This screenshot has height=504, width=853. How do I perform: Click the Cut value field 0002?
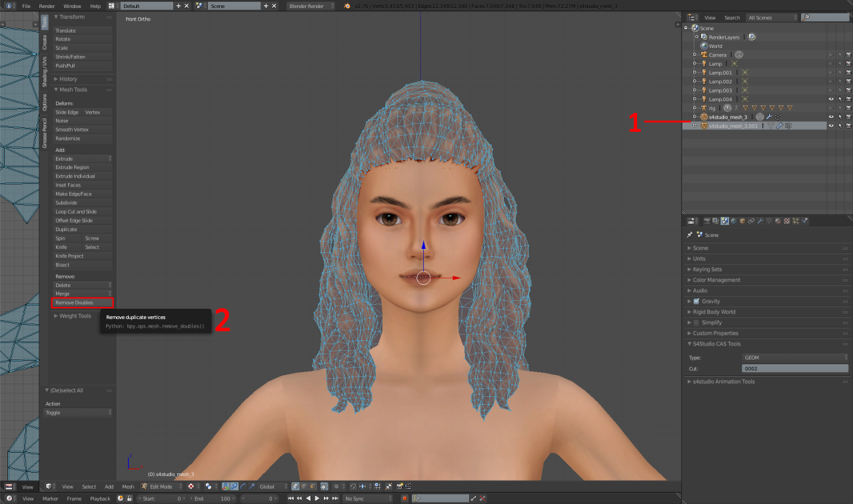[x=795, y=368]
